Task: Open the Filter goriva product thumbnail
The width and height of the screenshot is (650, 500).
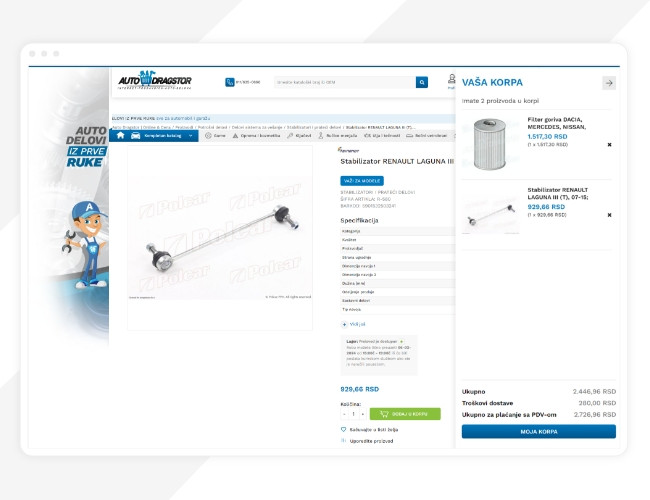Action: 490,144
